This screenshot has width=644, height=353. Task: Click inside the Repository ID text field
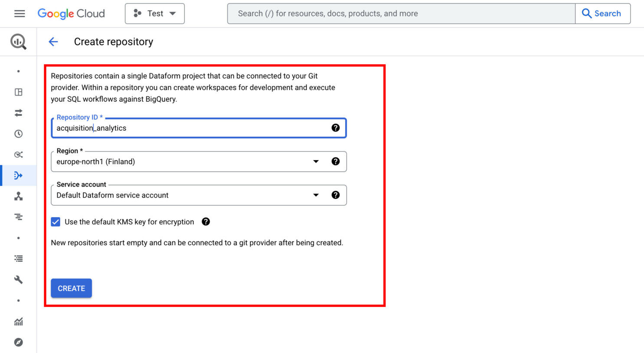coord(191,128)
